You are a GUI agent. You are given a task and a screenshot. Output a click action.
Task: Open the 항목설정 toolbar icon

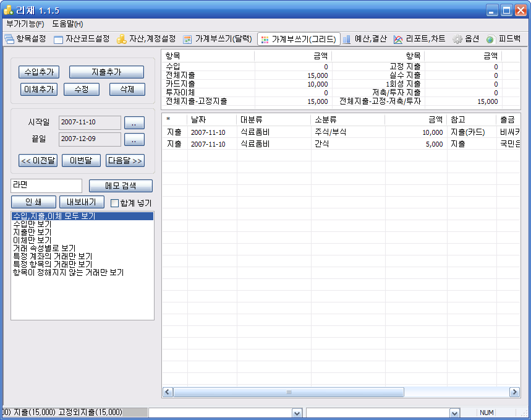9,39
